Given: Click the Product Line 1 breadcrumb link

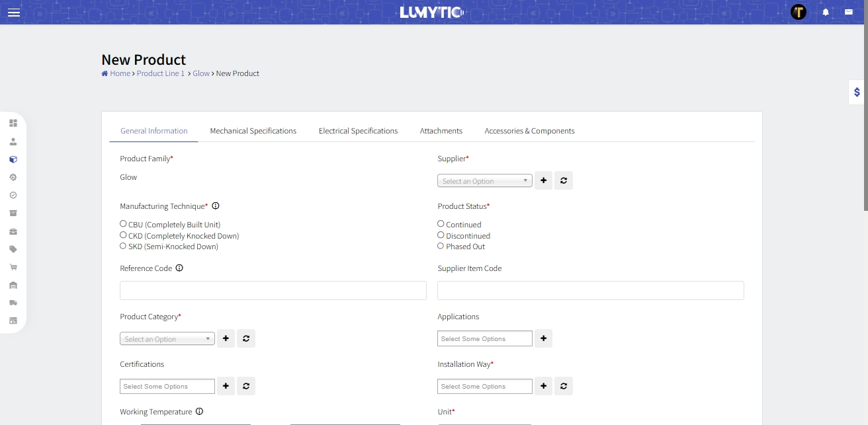Looking at the screenshot, I should (160, 73).
